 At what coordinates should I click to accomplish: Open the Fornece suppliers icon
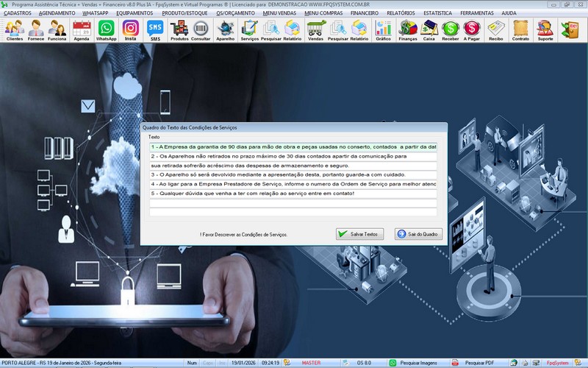point(36,30)
